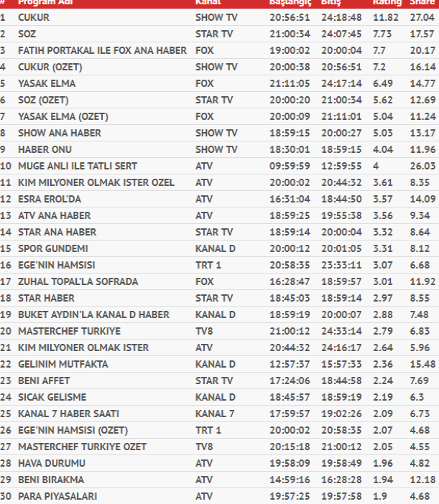Select the SPOR GUNDEMI row
Image resolution: width=439 pixels, height=504 pixels.
53,248
